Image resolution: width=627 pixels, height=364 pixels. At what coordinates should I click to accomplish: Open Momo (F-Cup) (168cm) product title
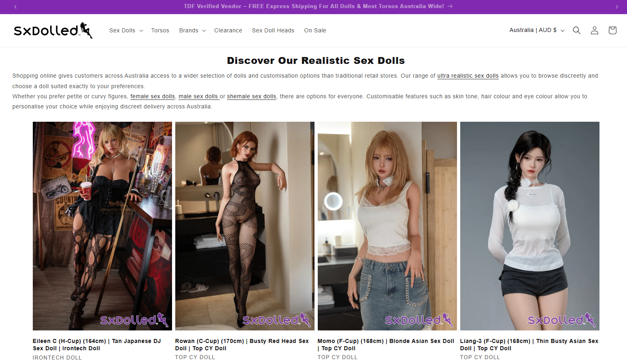[386, 345]
